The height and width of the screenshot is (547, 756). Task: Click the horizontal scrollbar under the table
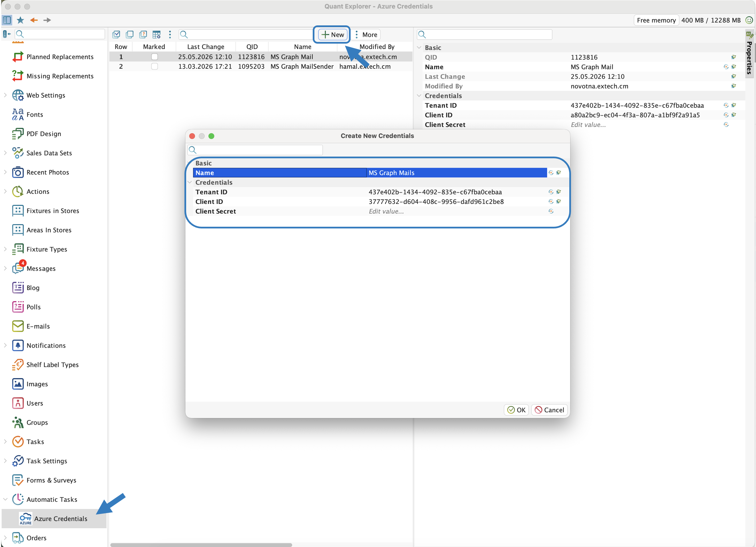pyautogui.click(x=201, y=545)
